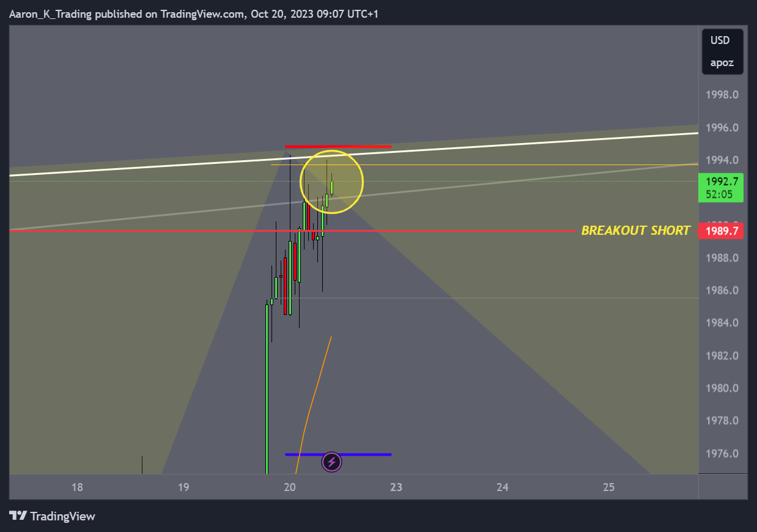Click the purple lightning bolt event icon
The width and height of the screenshot is (757, 532).
[331, 462]
